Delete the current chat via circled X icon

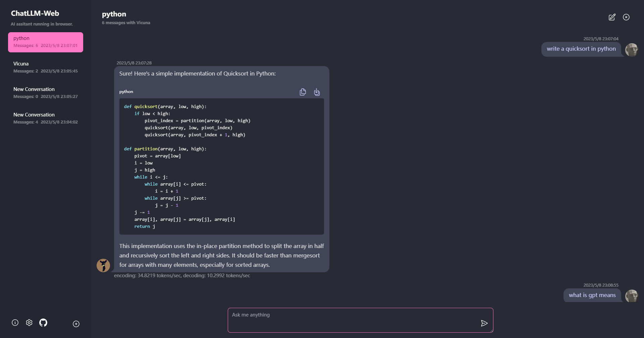(x=626, y=17)
